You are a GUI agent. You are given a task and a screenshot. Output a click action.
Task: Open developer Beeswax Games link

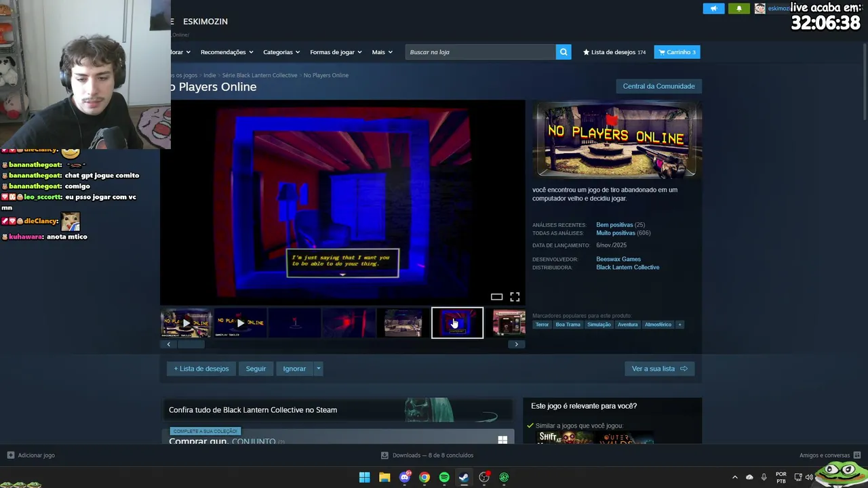point(618,259)
